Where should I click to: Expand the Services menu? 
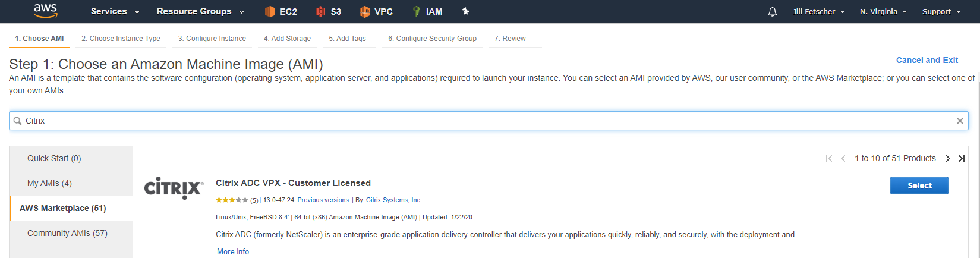(x=115, y=11)
